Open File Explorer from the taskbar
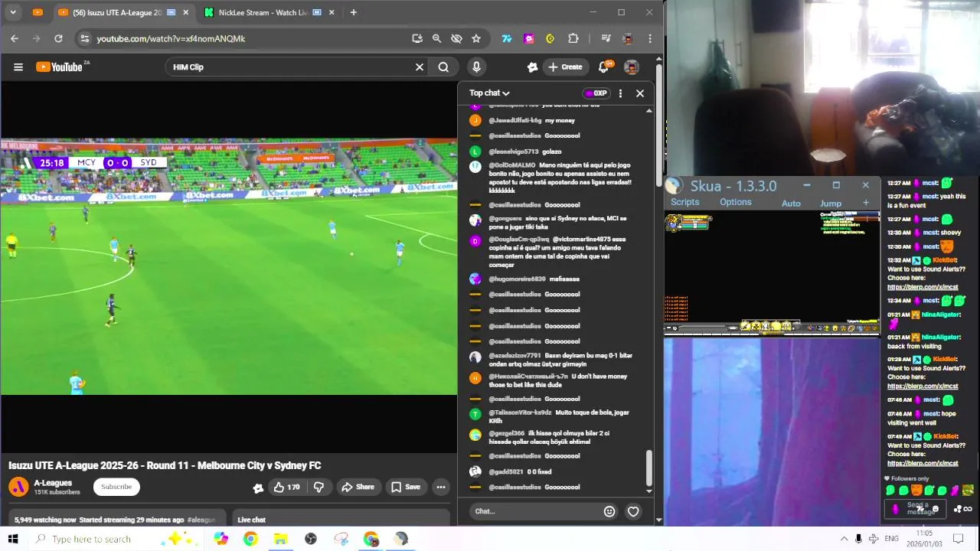The image size is (980, 551). (280, 539)
